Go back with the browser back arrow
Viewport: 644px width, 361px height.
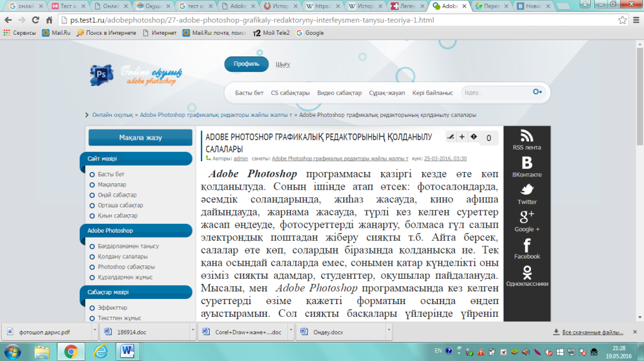pos(8,20)
